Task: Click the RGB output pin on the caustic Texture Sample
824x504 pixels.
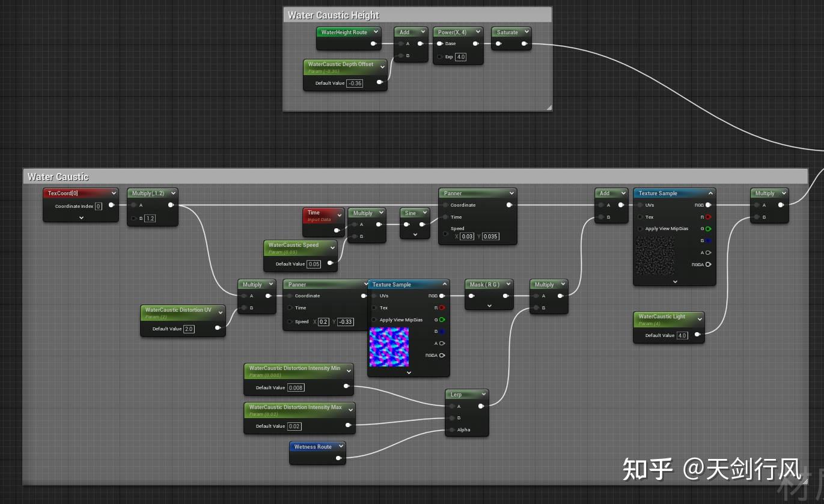Action: point(708,205)
